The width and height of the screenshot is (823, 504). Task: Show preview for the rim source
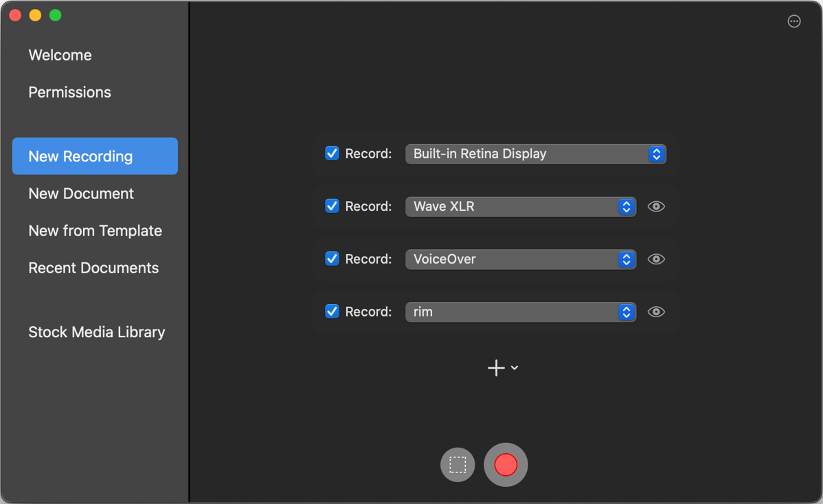click(x=656, y=312)
